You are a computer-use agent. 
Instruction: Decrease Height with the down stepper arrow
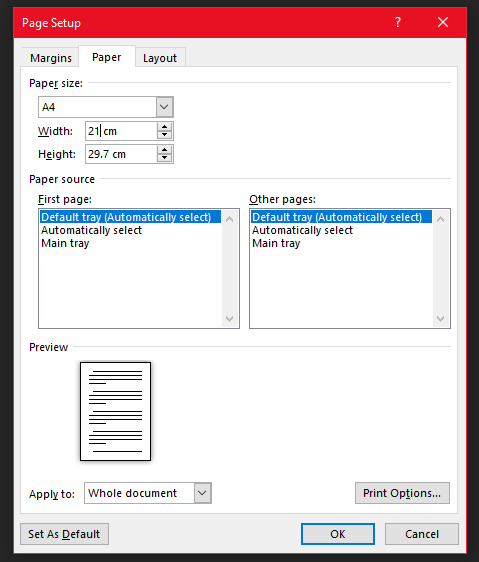click(165, 158)
